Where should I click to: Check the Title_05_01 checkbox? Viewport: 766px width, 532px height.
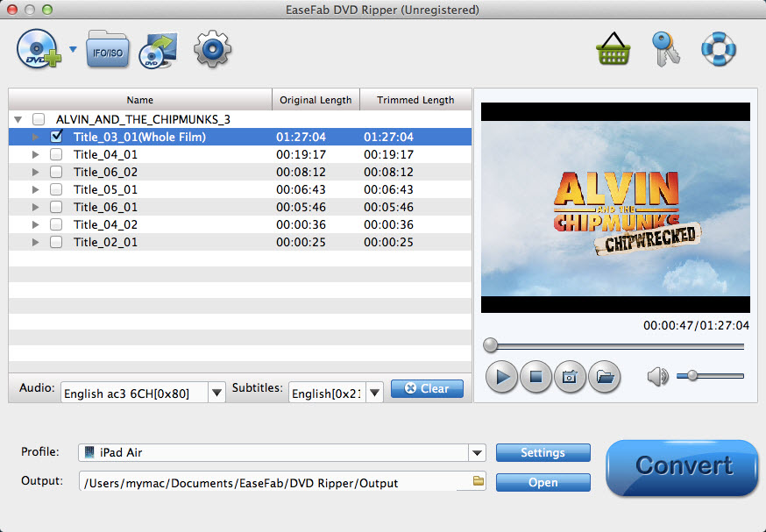click(x=56, y=189)
